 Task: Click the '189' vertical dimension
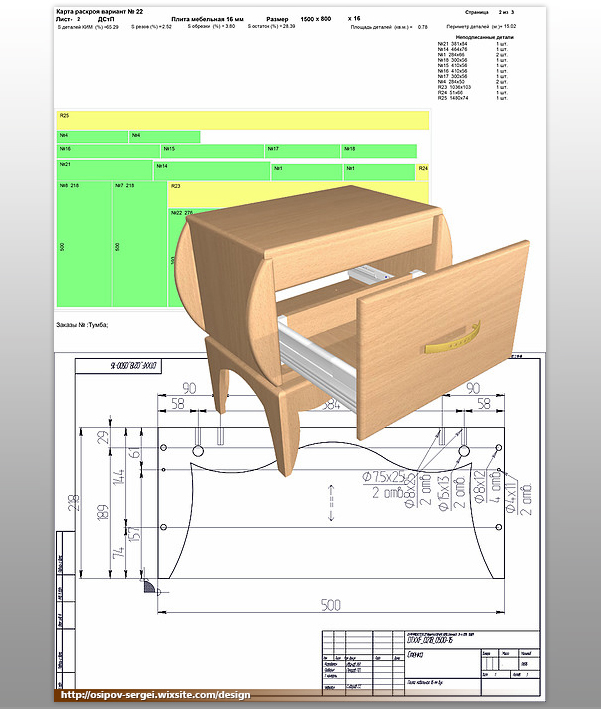click(103, 512)
